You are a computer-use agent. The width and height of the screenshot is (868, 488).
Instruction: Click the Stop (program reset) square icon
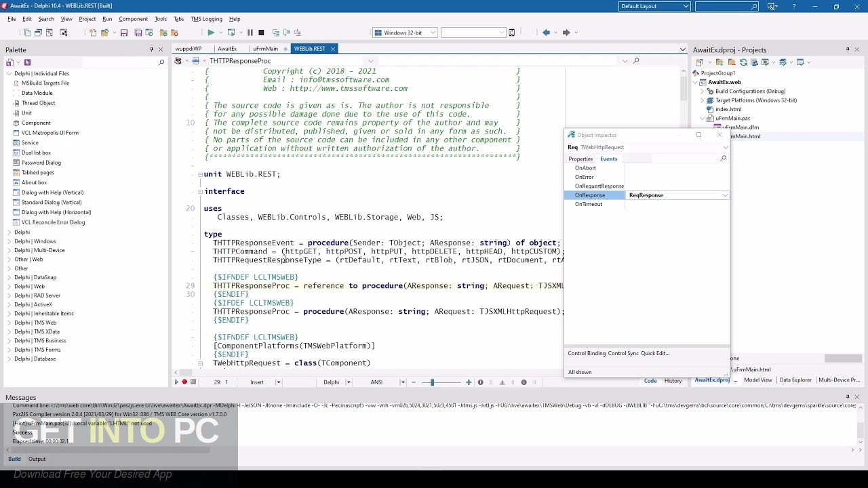tap(261, 33)
